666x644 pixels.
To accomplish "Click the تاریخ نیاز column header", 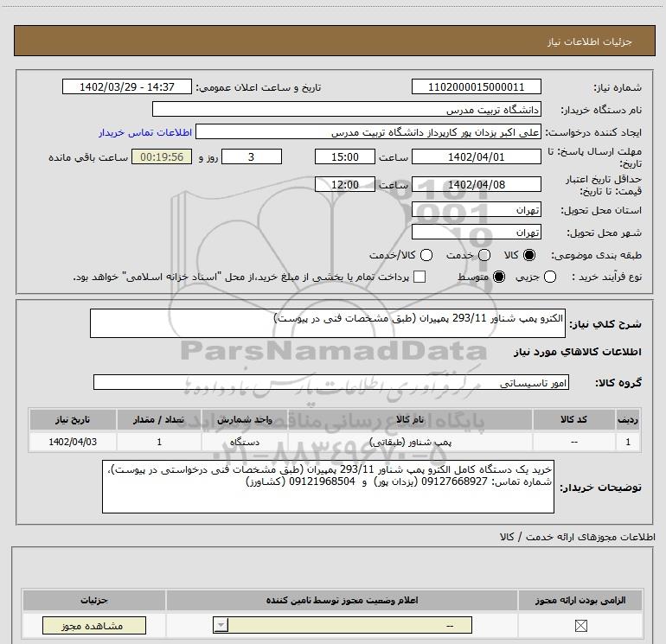I will click(73, 419).
